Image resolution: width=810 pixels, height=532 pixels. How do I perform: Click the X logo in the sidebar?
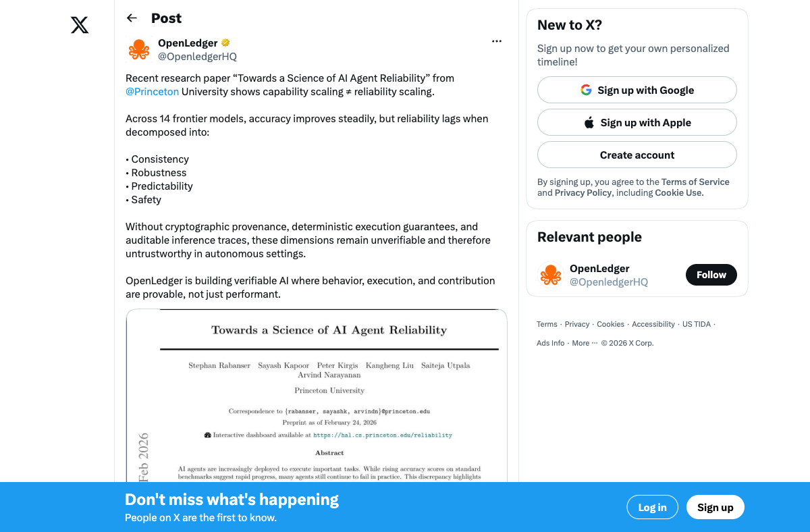coord(80,26)
